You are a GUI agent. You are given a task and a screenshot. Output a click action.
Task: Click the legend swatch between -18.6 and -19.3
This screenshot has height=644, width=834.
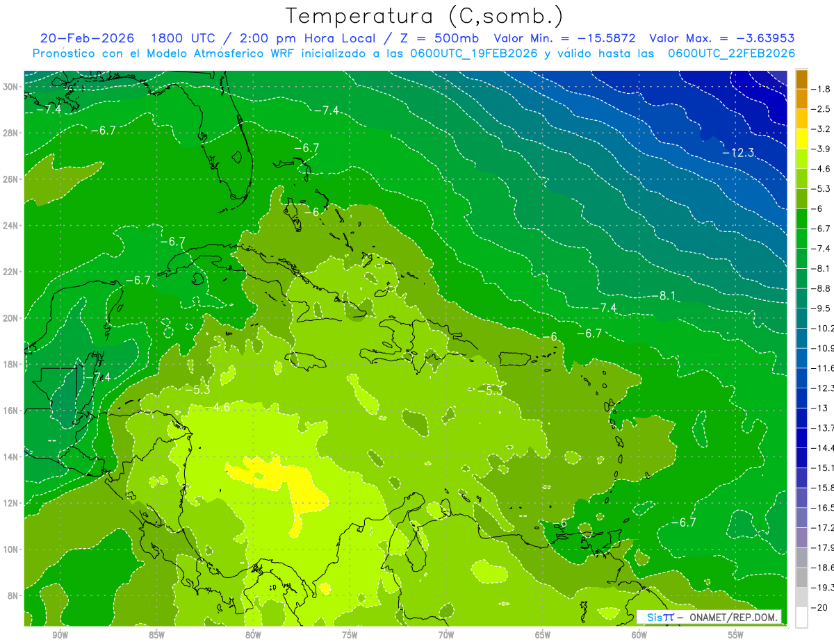pos(801,577)
